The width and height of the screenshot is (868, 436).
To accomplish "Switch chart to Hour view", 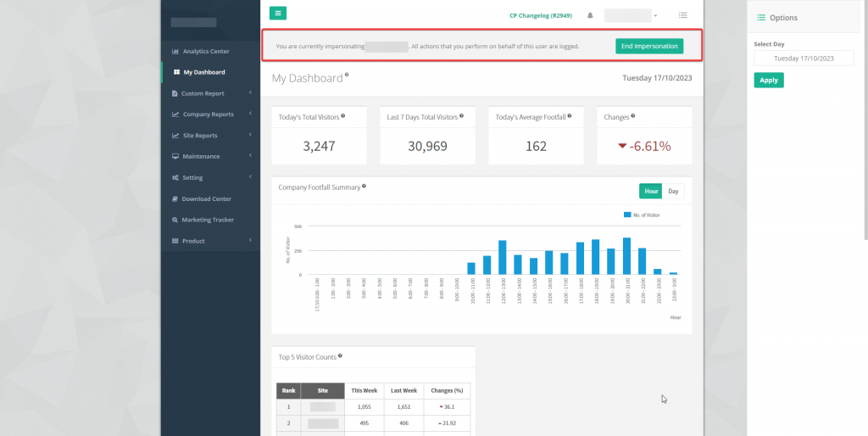I will pos(650,191).
